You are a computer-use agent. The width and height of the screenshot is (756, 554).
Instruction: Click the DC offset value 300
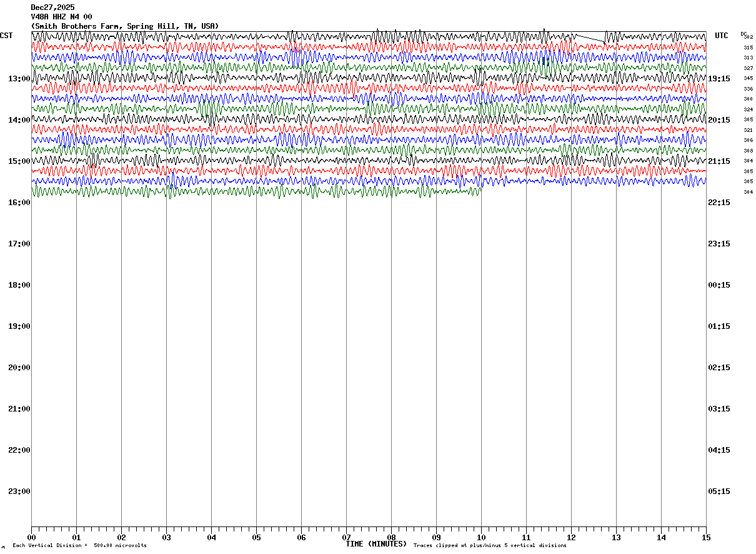tap(748, 99)
